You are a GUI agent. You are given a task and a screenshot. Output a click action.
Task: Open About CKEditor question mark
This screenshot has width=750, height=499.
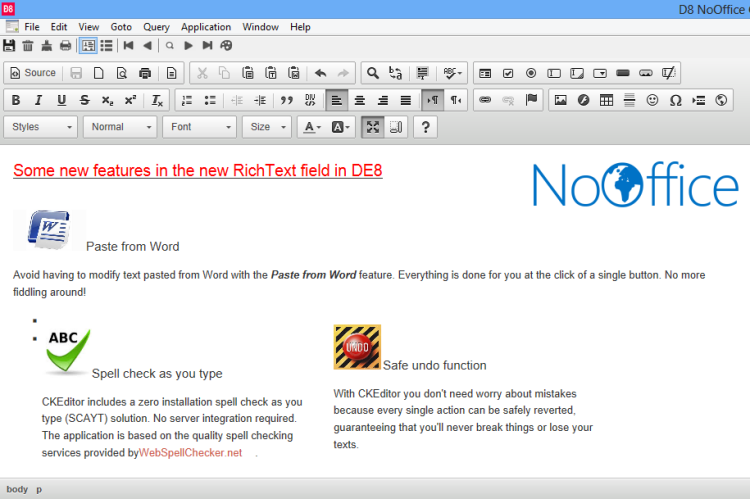click(425, 127)
